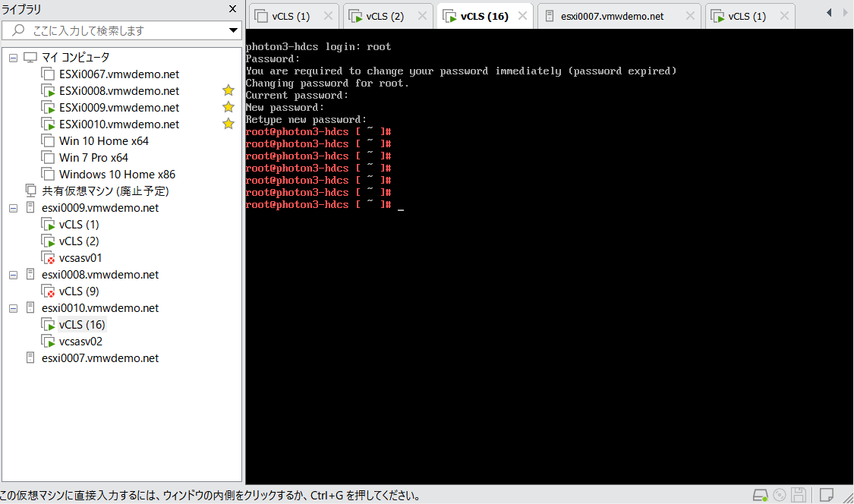Click the yellow star beside ESXi0009.vmwdemo.net
Image resolution: width=854 pixels, height=504 pixels.
click(x=228, y=107)
